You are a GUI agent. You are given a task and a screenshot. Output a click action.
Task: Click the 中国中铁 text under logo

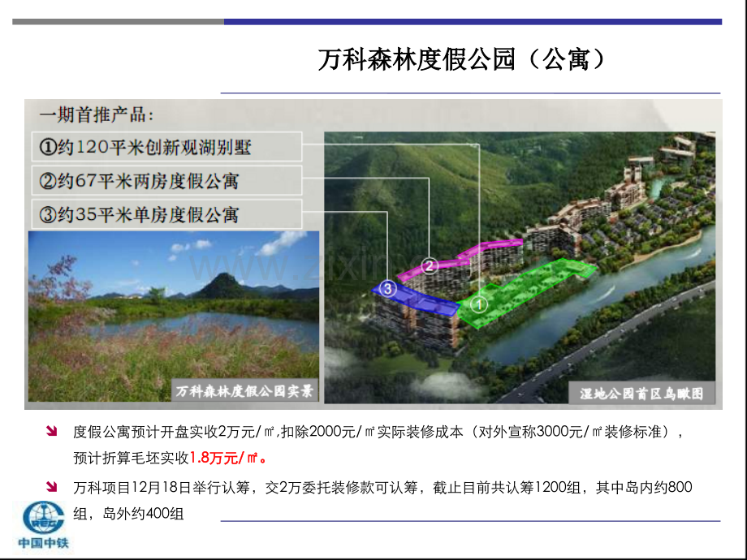(39, 543)
